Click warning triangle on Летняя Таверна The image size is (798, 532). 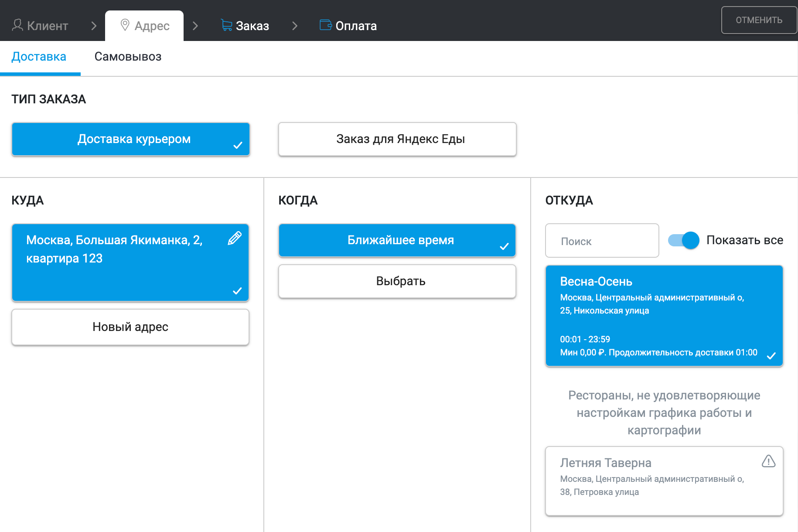(768, 461)
